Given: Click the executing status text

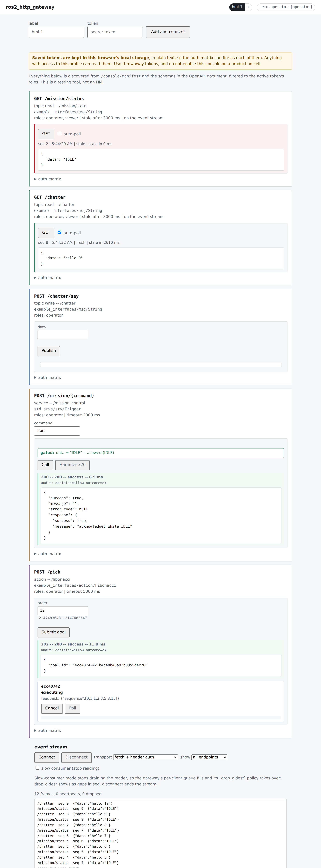Looking at the screenshot, I should pyautogui.click(x=52, y=693).
